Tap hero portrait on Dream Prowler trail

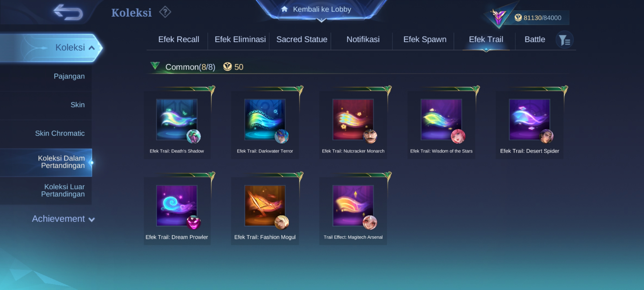193,223
